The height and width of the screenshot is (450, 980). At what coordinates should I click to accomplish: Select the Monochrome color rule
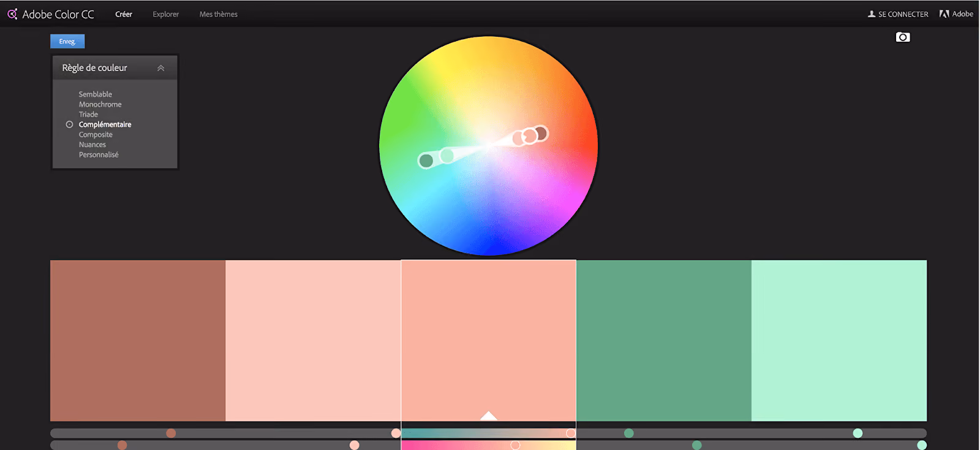[100, 104]
